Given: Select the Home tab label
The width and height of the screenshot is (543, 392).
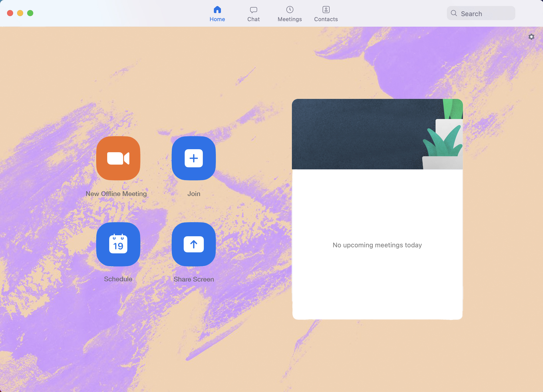Looking at the screenshot, I should click(x=217, y=19).
